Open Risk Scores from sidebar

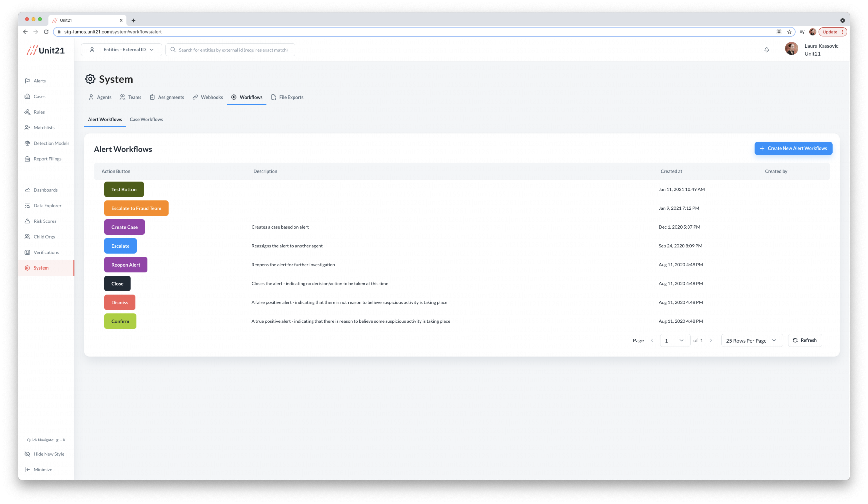[x=45, y=221]
